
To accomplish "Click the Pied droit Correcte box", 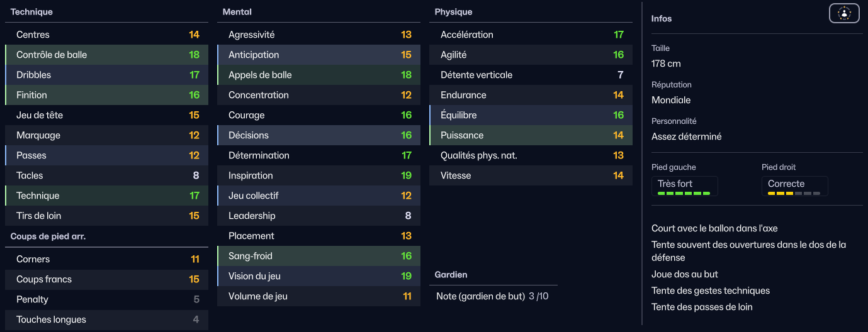I will [x=795, y=186].
